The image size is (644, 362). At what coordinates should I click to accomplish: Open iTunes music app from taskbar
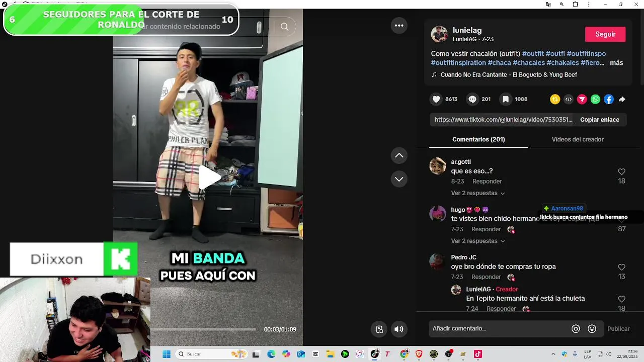[x=360, y=354]
